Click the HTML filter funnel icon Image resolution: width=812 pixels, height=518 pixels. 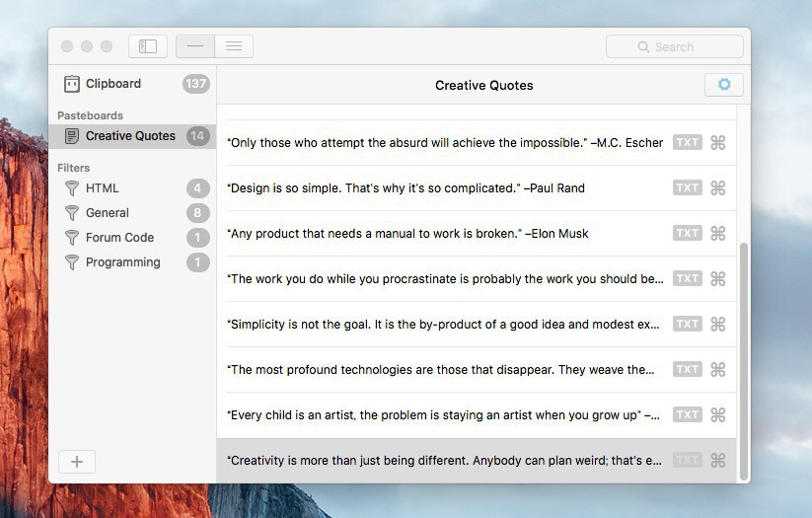pyautogui.click(x=72, y=188)
